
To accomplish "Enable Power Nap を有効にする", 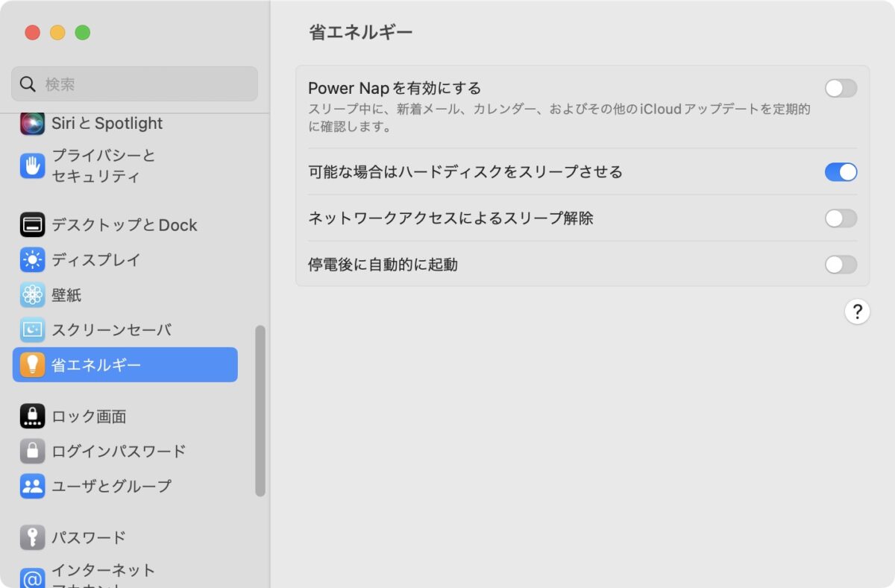I will click(841, 88).
